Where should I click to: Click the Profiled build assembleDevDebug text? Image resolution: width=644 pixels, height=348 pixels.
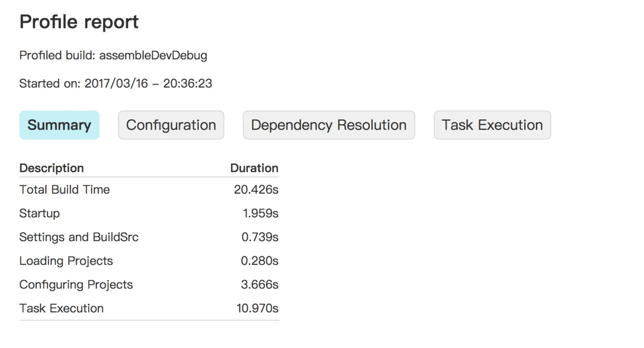click(113, 55)
